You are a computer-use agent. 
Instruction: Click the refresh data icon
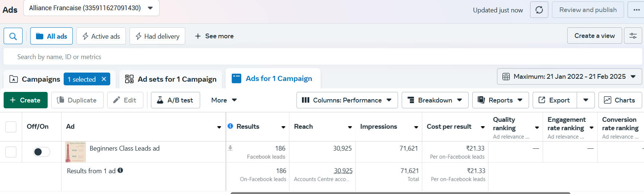click(x=539, y=10)
